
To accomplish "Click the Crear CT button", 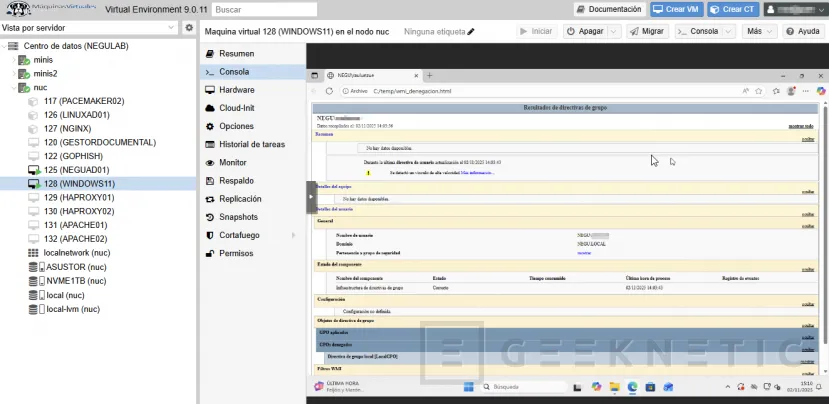I will 733,10.
